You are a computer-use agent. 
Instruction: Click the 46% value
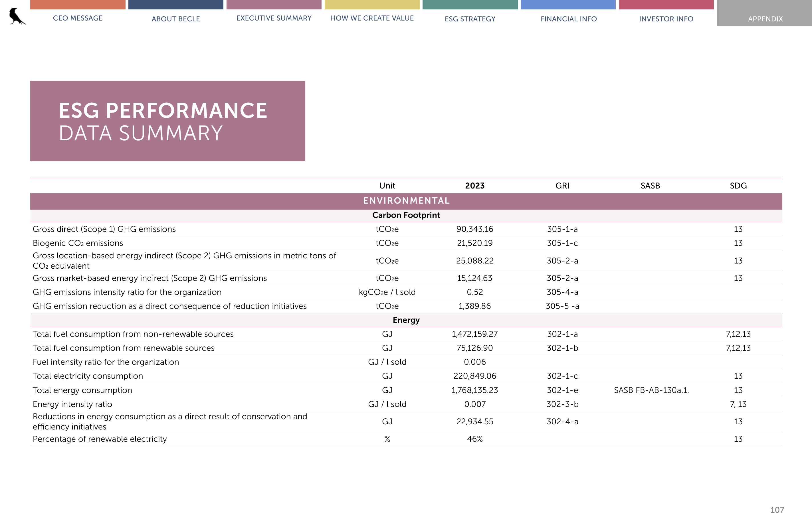pyautogui.click(x=474, y=439)
